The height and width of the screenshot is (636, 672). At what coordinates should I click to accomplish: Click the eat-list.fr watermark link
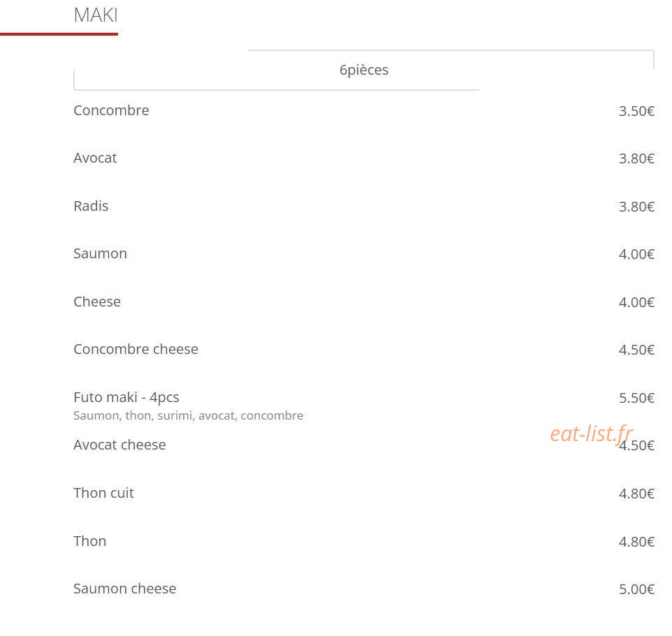pos(592,434)
